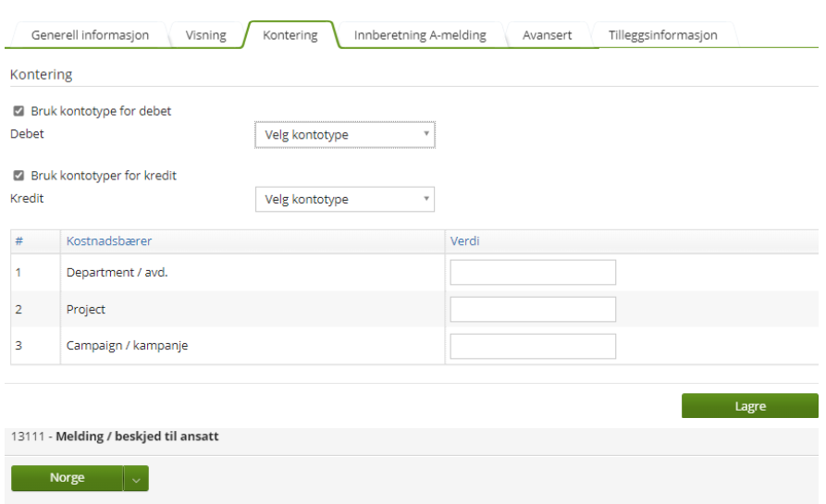
Task: Select the Melding / beskjed til ansatt heading
Action: pyautogui.click(x=137, y=436)
